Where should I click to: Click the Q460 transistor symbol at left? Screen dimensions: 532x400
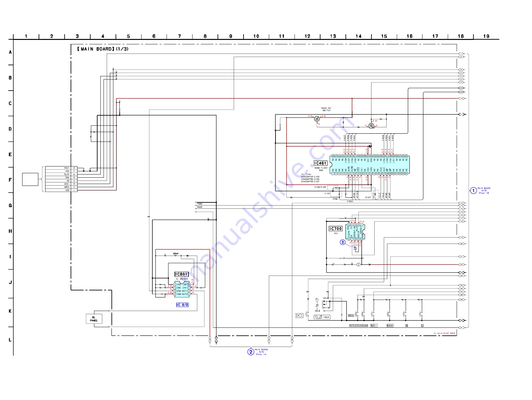tap(317, 119)
